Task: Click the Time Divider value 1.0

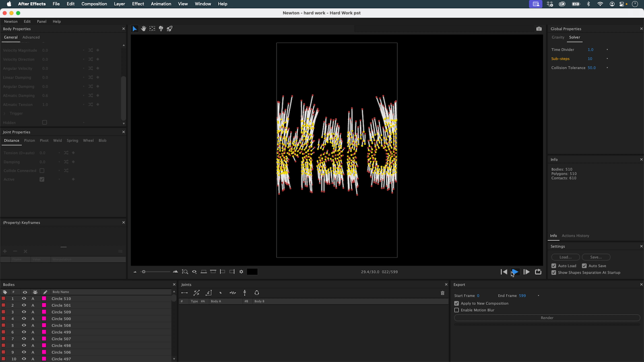Action: pos(590,50)
